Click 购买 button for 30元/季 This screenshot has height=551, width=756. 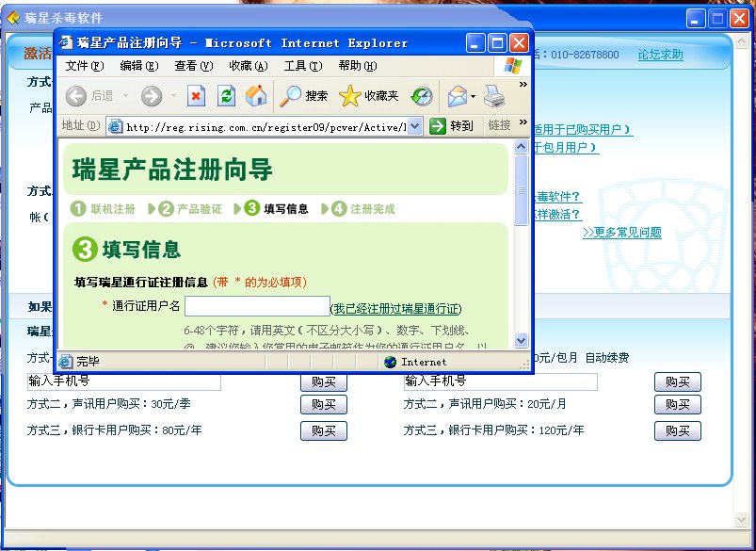pos(324,404)
